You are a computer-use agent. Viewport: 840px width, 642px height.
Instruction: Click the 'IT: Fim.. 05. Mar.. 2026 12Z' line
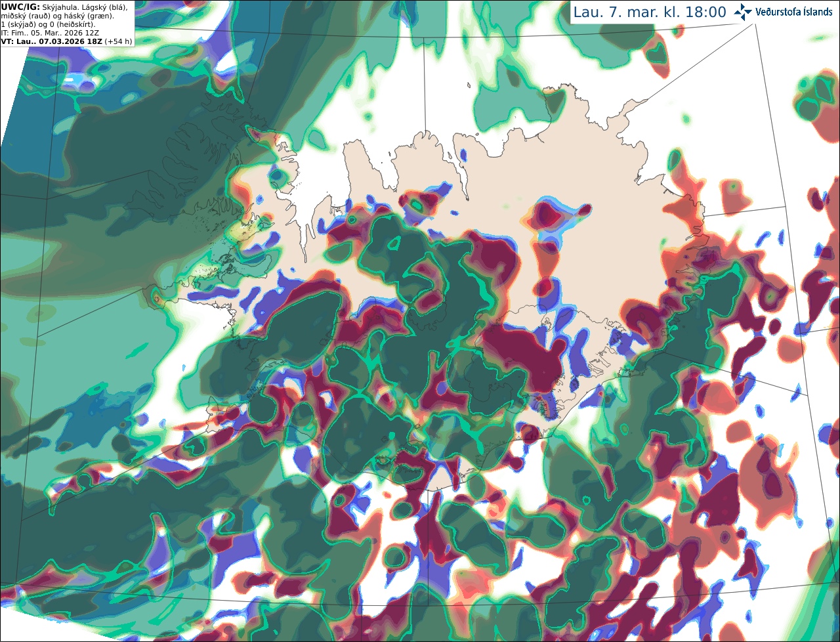point(50,32)
